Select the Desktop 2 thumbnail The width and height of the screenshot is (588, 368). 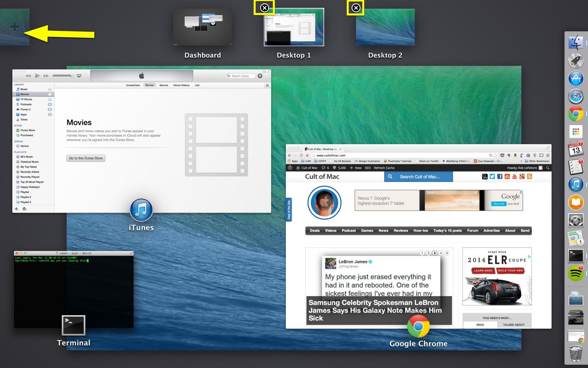(385, 27)
